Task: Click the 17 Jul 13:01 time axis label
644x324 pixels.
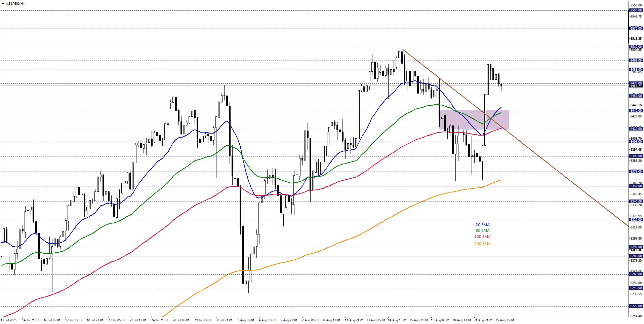Action: [x=74, y=320]
